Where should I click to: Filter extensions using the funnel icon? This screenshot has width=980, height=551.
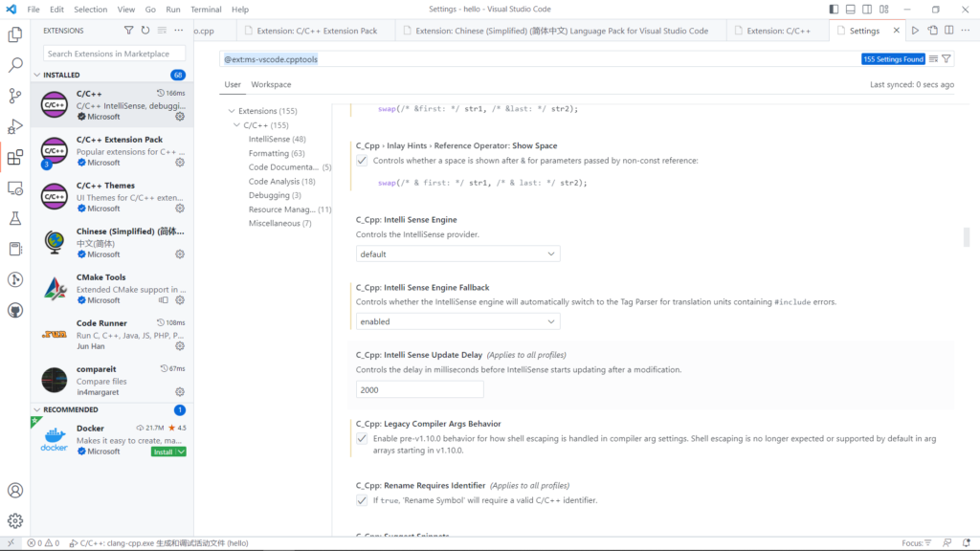coord(129,31)
